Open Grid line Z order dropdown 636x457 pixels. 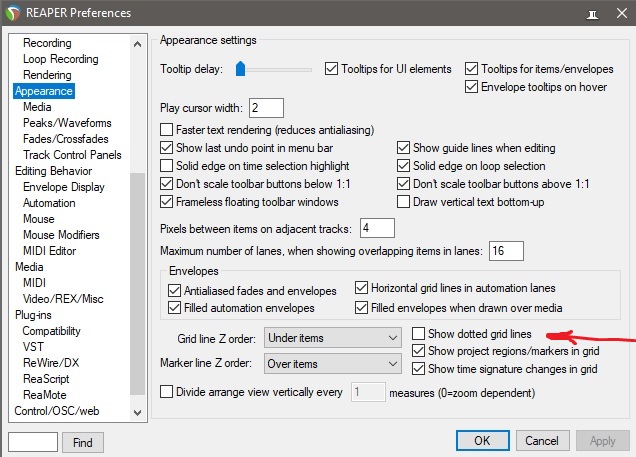pos(333,338)
